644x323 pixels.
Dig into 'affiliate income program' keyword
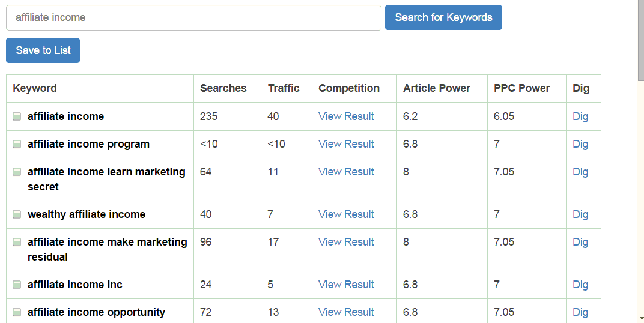[x=580, y=144]
